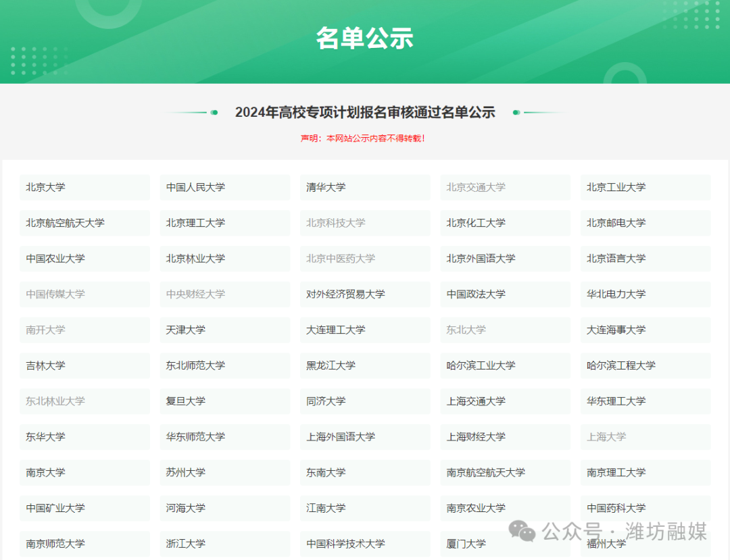The height and width of the screenshot is (560, 730).
Task: Open 北京外国语大学
Action: click(x=505, y=259)
